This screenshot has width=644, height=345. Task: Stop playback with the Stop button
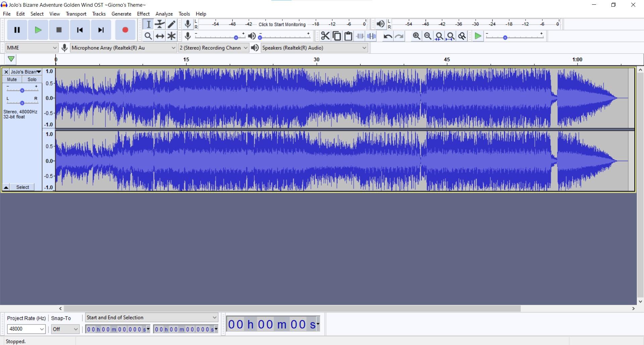pyautogui.click(x=59, y=30)
